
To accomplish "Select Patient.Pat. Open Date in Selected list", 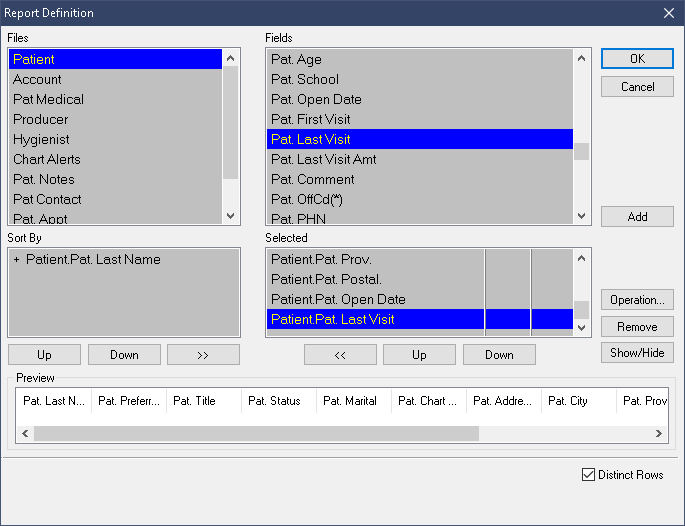I will 338,299.
